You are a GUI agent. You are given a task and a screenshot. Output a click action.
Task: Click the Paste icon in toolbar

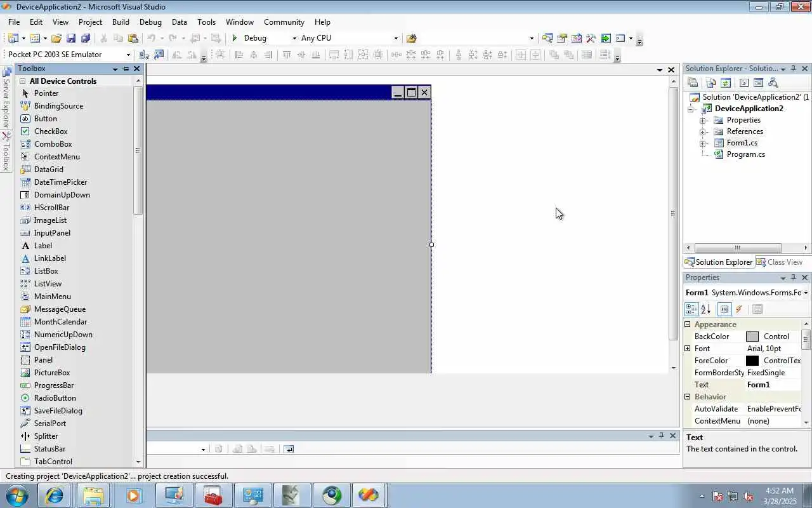click(133, 38)
